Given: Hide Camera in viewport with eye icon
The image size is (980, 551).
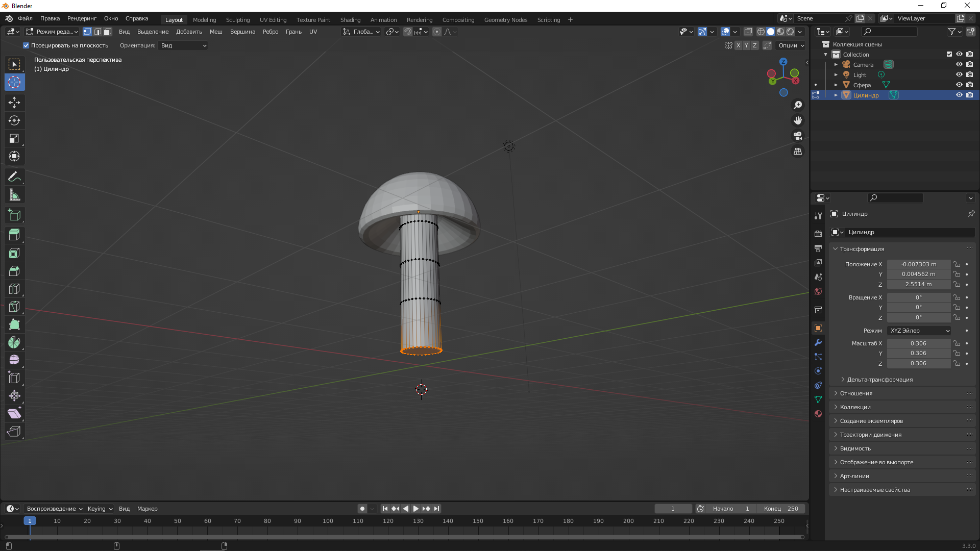Looking at the screenshot, I should 959,64.
